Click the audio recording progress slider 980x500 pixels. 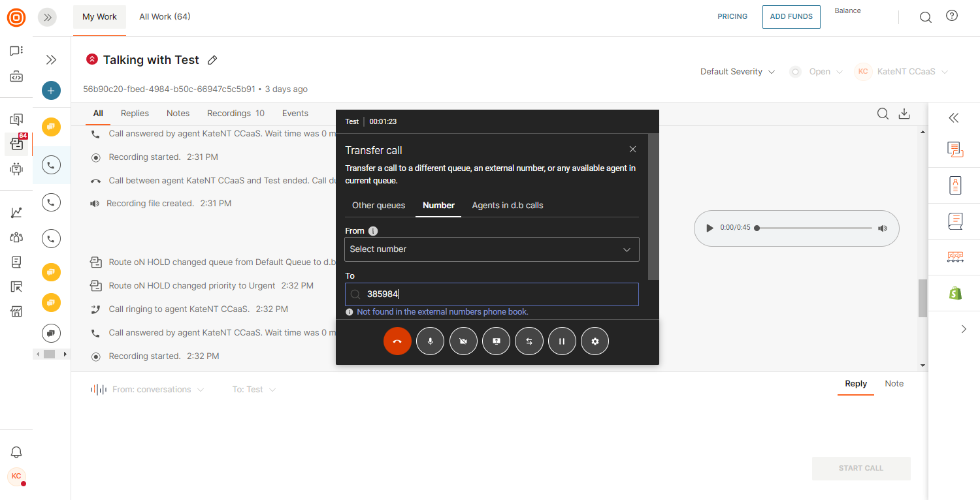tap(814, 228)
